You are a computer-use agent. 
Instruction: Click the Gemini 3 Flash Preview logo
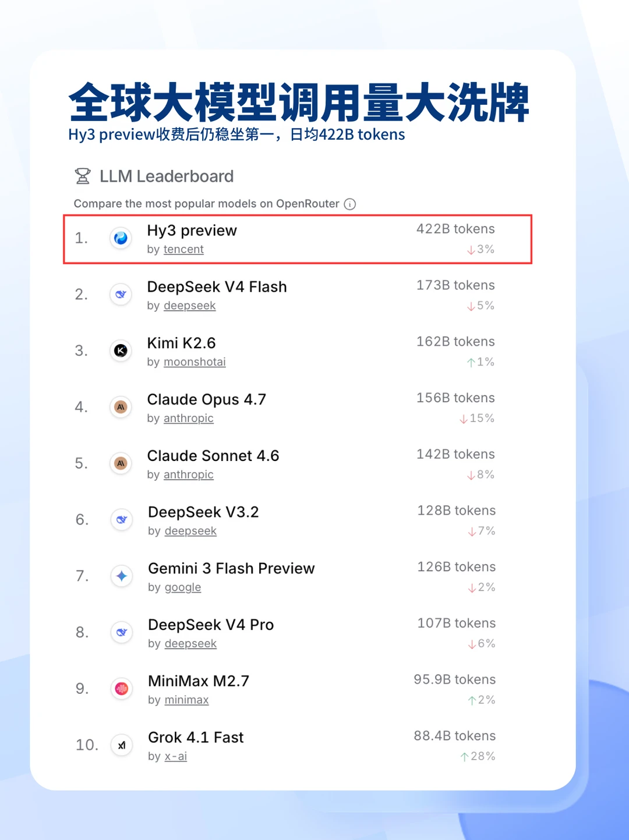coord(121,576)
